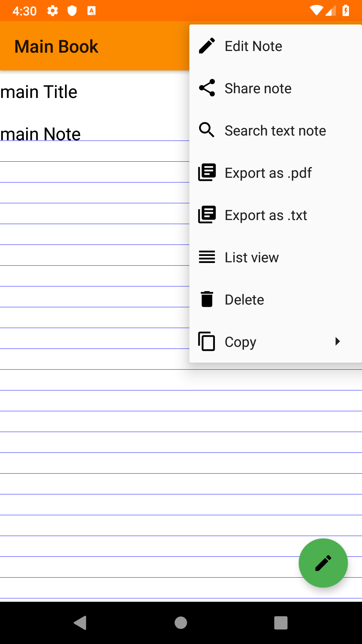The image size is (362, 644).
Task: Tap the share icon in the menu
Action: click(207, 88)
